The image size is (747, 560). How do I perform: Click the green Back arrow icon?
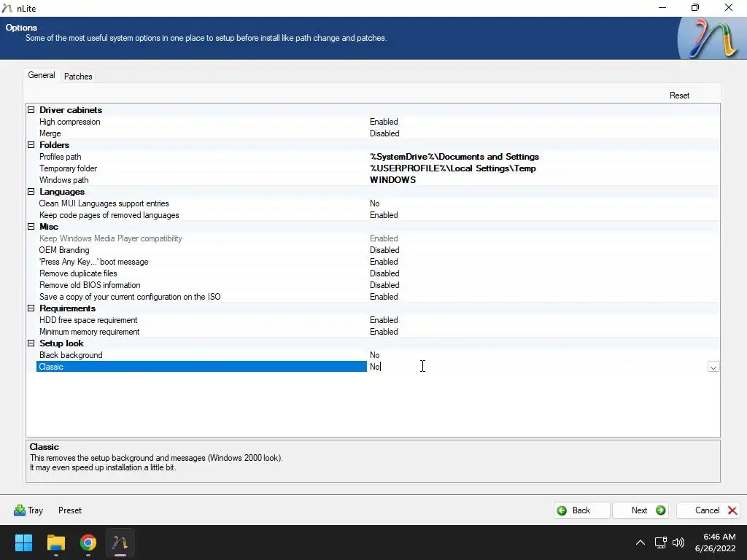pyautogui.click(x=562, y=510)
